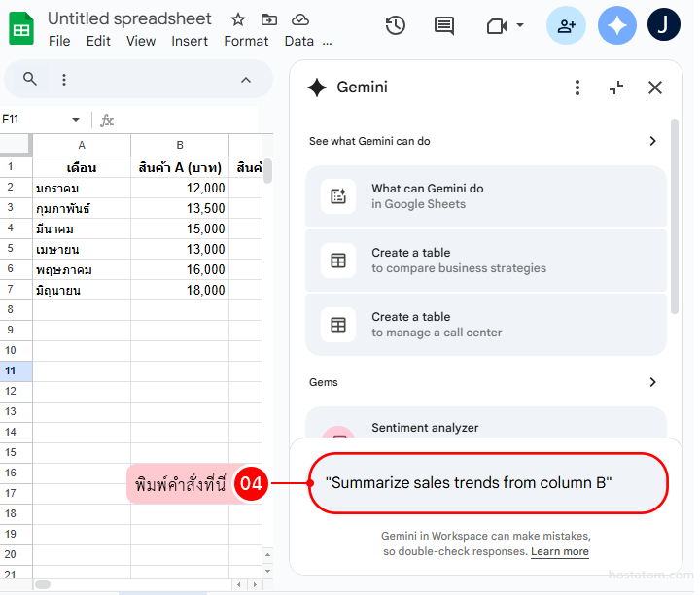Click the cloud document status icon
700x595 pixels.
click(300, 19)
